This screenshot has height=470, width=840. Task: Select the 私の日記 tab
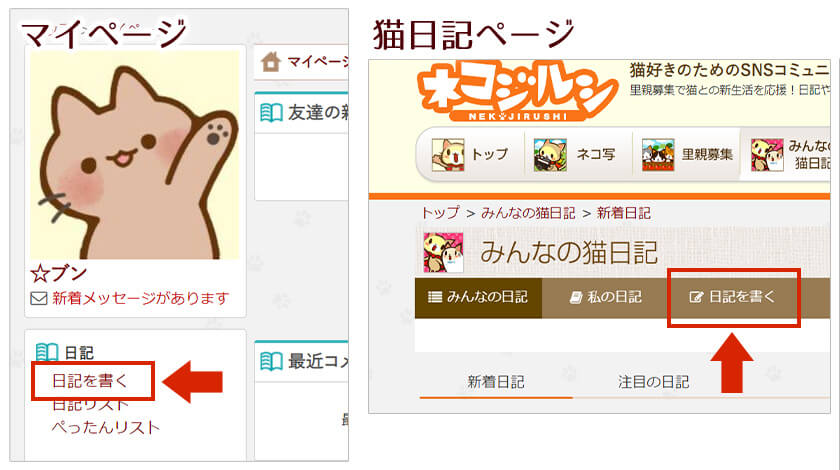[x=605, y=297]
